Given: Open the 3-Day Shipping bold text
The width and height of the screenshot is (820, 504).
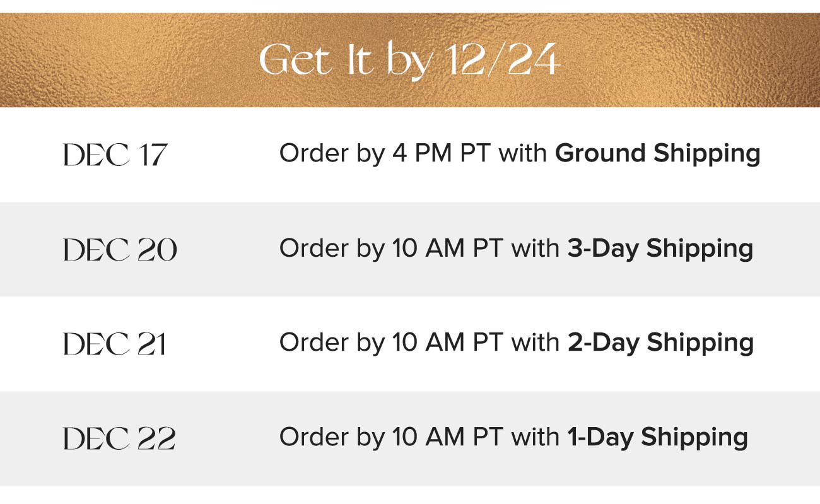Looking at the screenshot, I should click(x=660, y=249).
